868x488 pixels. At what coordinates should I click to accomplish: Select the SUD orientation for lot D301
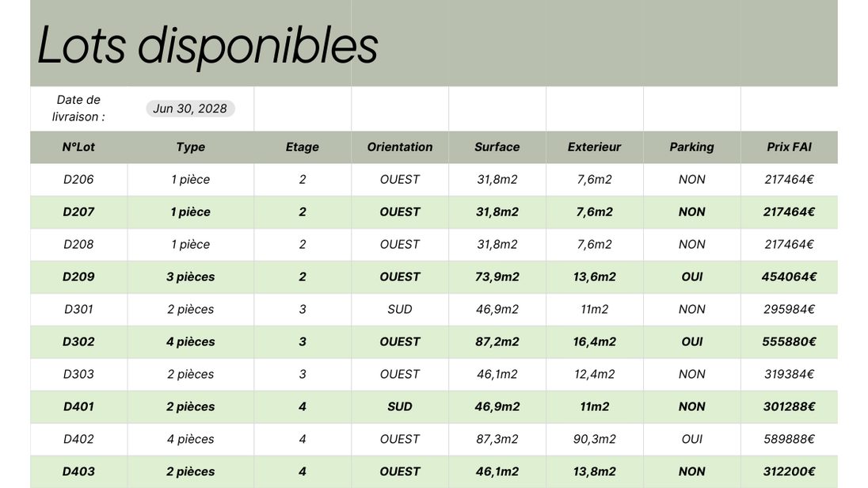(x=400, y=310)
